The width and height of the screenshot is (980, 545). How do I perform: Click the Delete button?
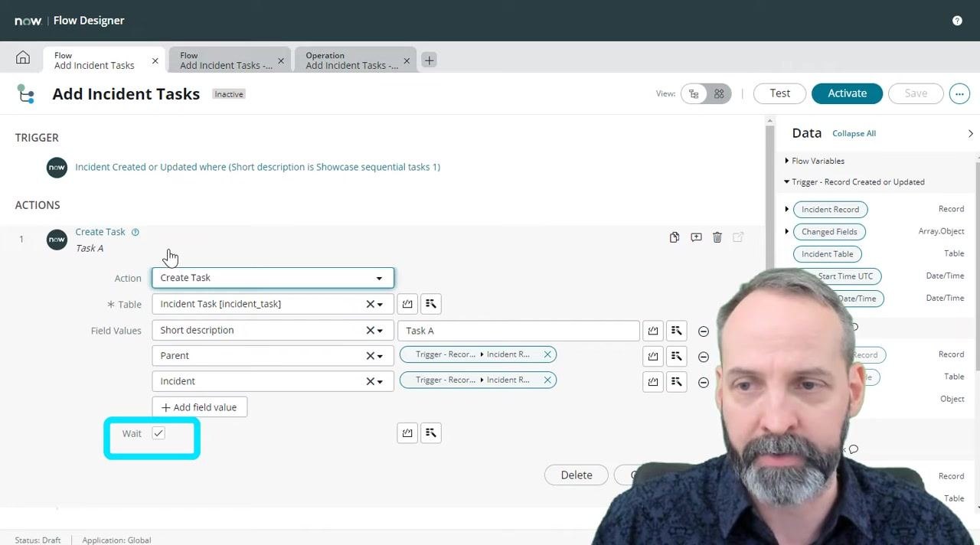coord(577,475)
